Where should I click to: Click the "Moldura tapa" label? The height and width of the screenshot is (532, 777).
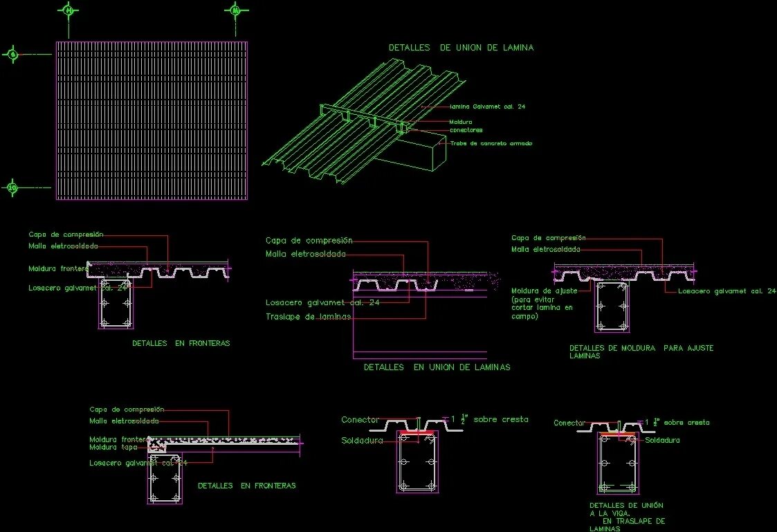113,448
